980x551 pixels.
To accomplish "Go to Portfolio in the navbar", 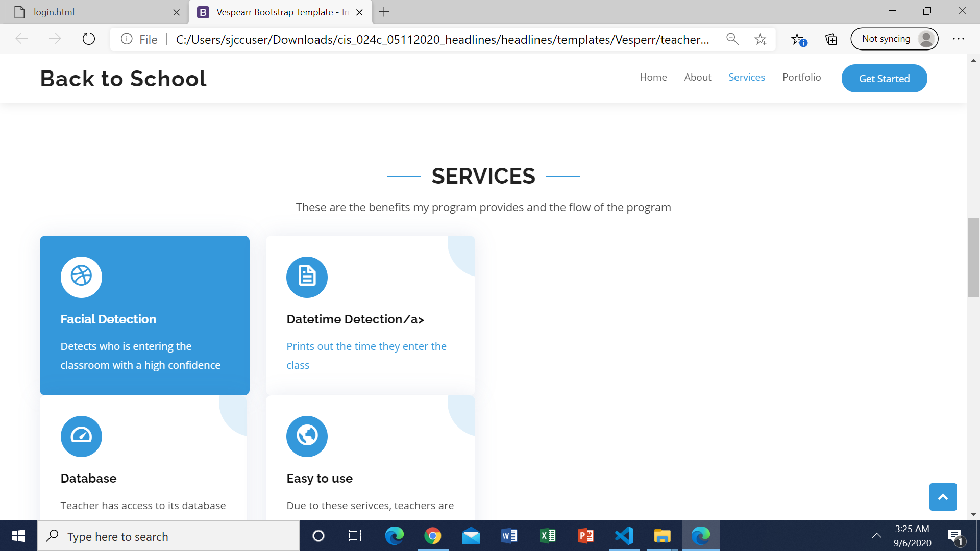I will pos(801,77).
